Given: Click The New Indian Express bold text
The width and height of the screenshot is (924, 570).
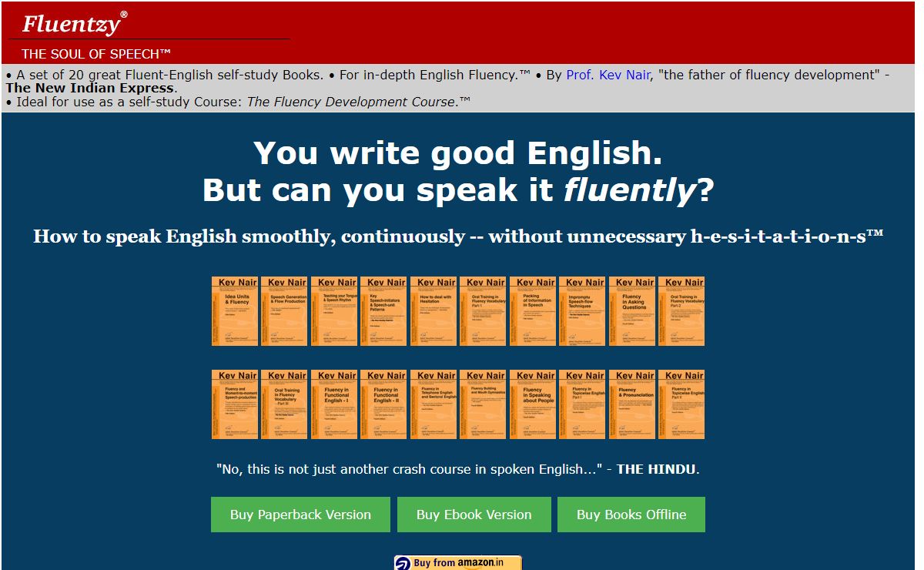Looking at the screenshot, I should tap(90, 88).
